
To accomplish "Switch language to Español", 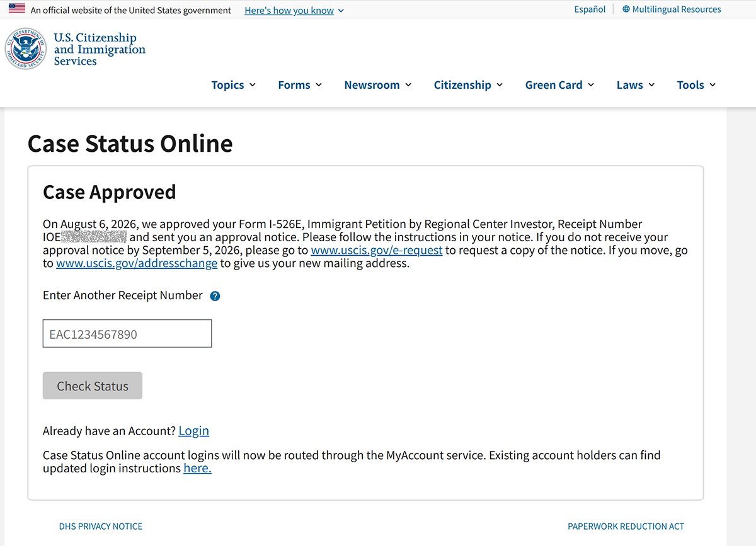I will (590, 9).
